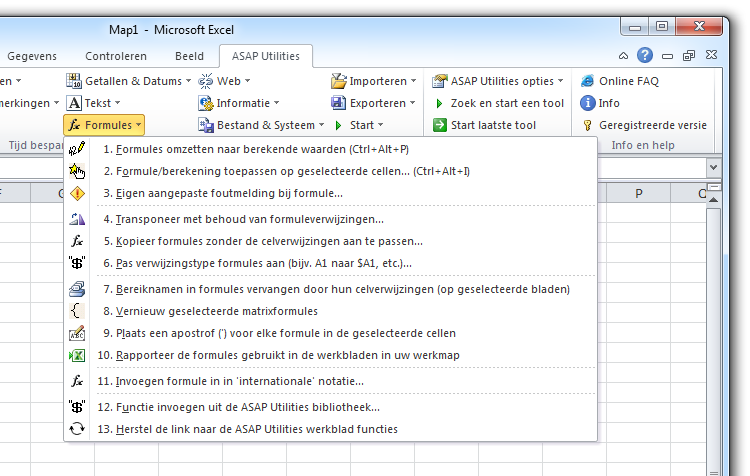Click the Web globe icon

(x=206, y=81)
